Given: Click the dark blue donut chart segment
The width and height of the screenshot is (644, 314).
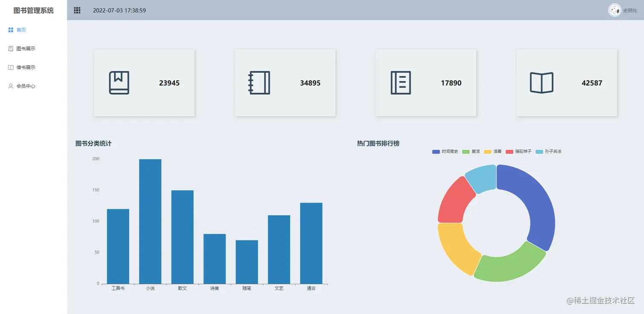Looking at the screenshot, I should click(x=538, y=200).
